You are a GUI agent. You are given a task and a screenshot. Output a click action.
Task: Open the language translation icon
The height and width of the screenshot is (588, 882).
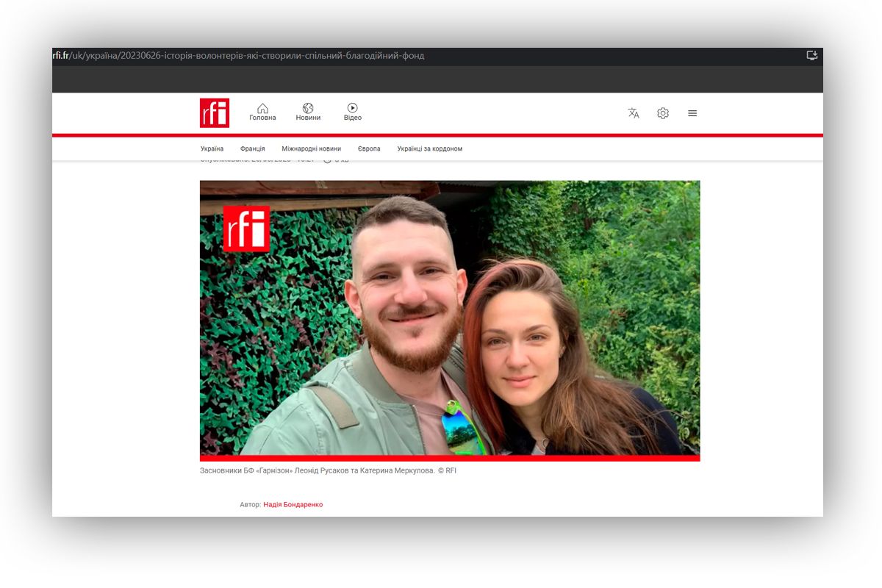click(634, 113)
